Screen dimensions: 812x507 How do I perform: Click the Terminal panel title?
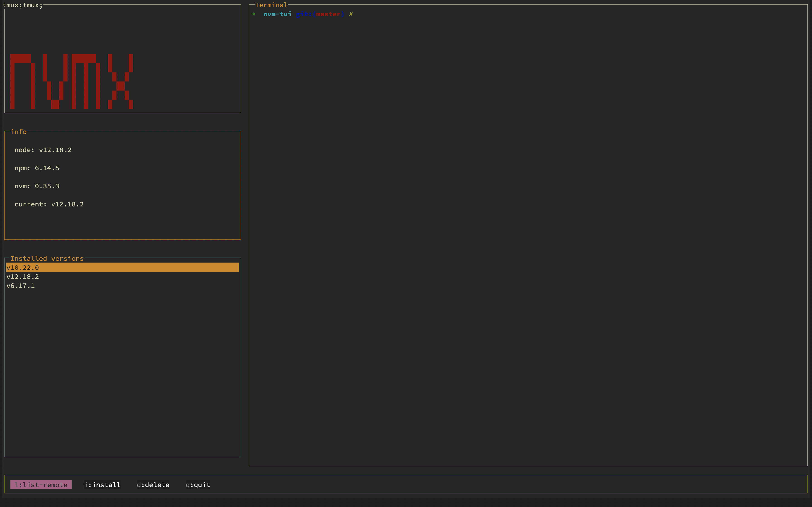(x=271, y=5)
